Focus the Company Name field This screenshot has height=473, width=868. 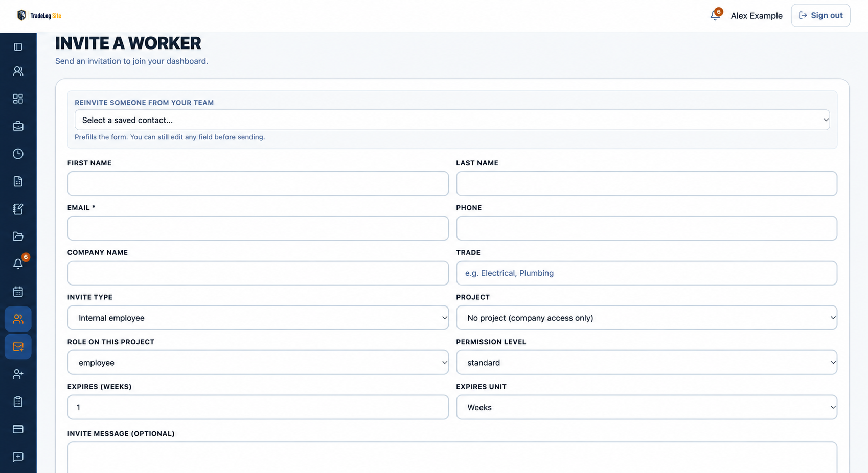coord(258,273)
